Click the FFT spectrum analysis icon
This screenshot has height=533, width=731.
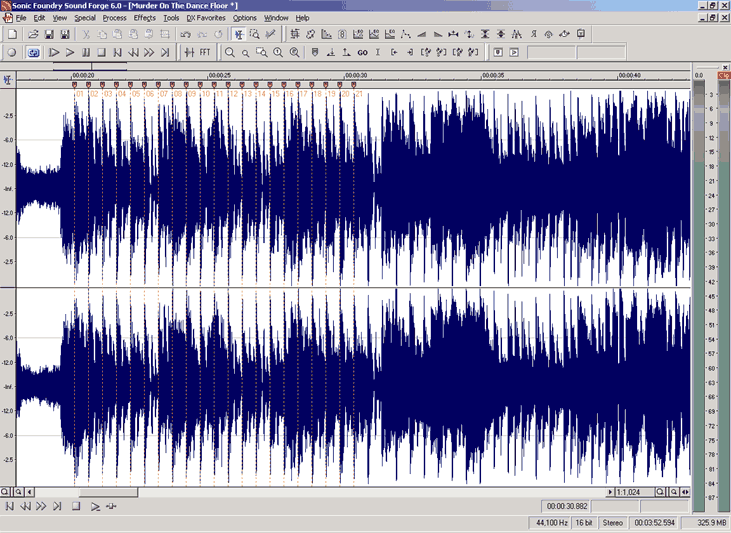point(205,52)
